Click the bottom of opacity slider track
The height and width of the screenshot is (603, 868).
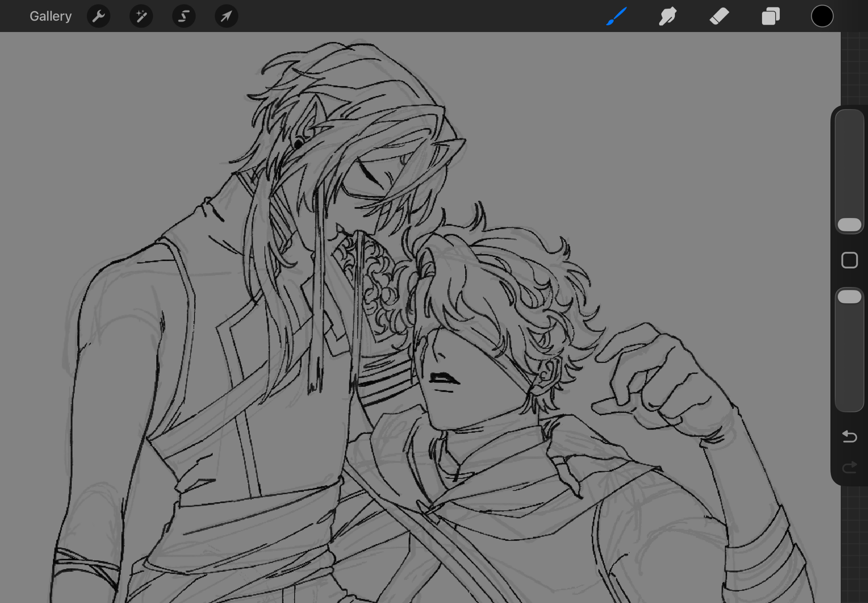click(x=849, y=402)
